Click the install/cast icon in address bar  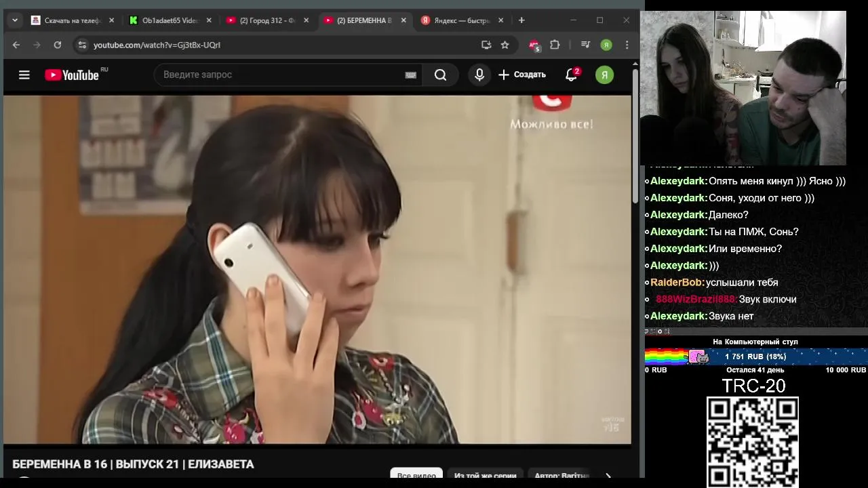click(x=486, y=45)
